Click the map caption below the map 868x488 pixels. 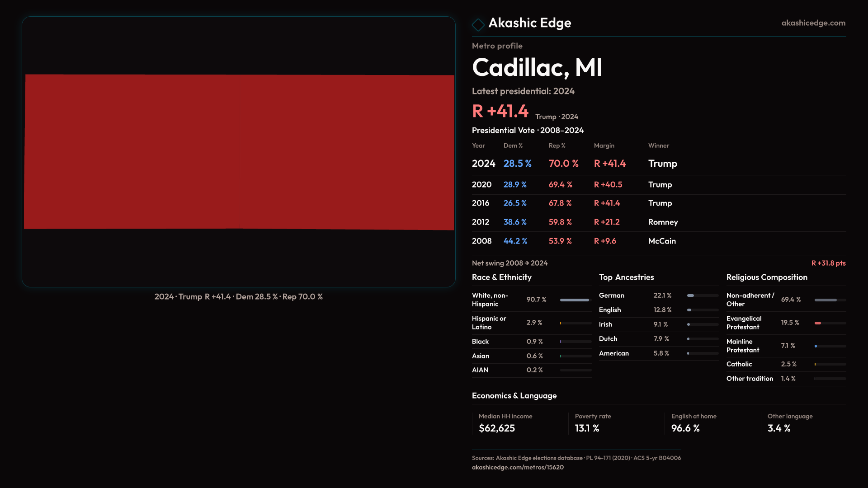(238, 297)
